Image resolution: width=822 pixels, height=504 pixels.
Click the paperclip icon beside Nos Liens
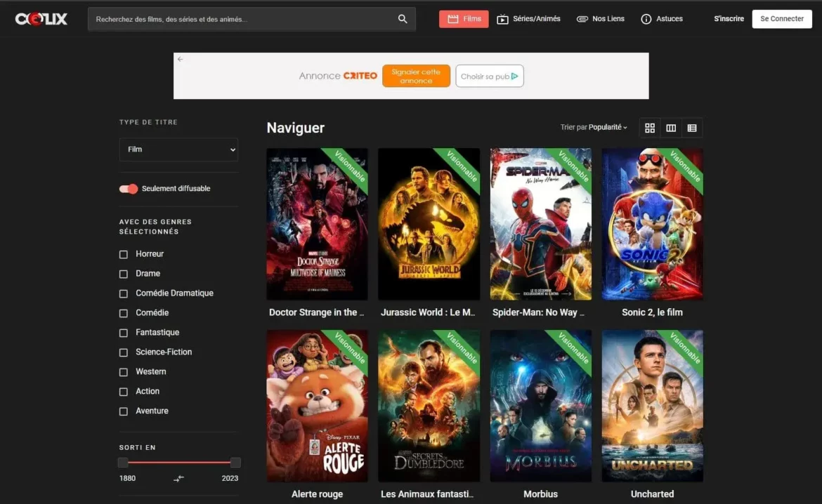tap(582, 19)
